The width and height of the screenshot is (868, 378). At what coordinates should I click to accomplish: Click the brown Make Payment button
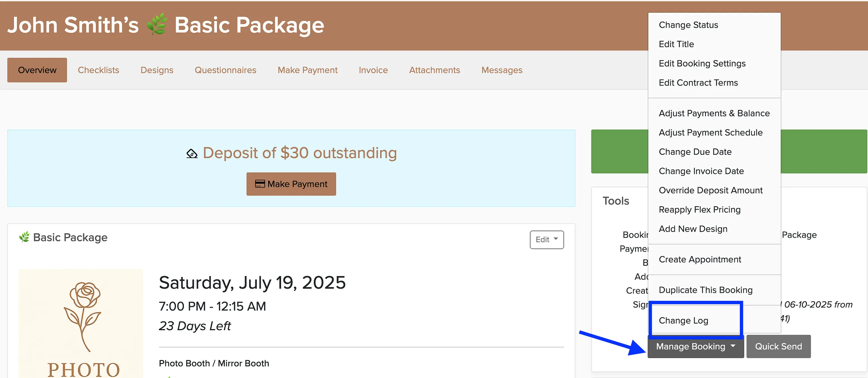coord(291,184)
